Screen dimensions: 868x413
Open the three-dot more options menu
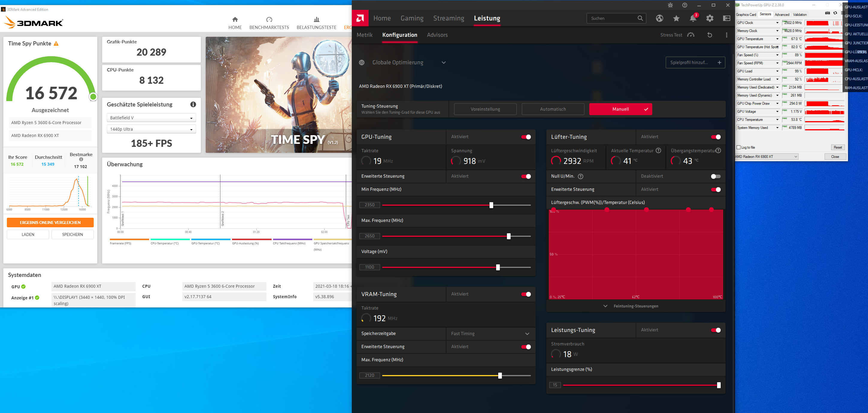[x=726, y=35]
